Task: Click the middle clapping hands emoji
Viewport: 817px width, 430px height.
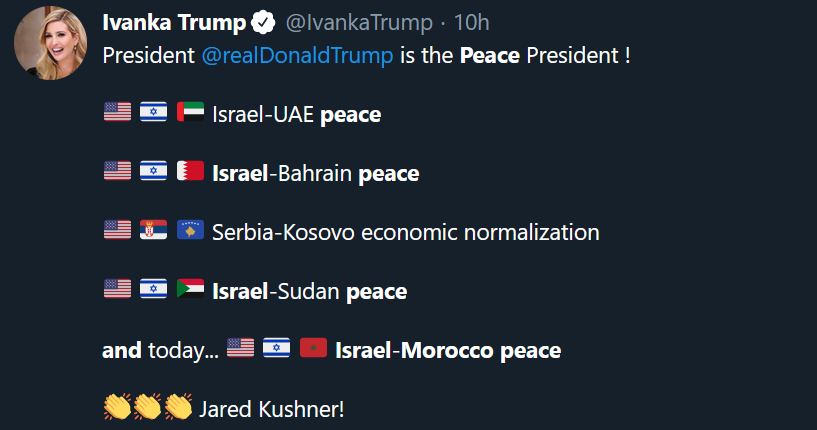Action: pyautogui.click(x=147, y=408)
